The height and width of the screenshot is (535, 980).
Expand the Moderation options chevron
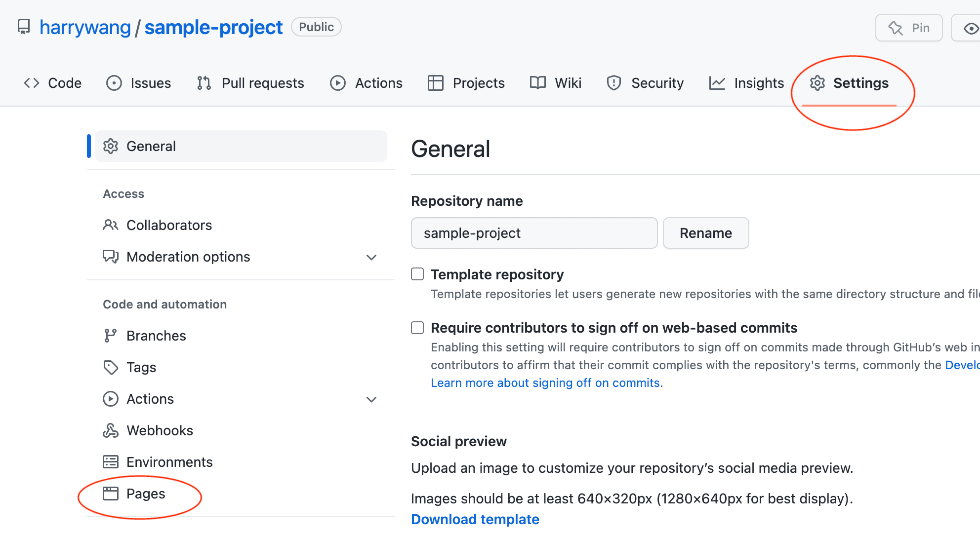click(371, 257)
